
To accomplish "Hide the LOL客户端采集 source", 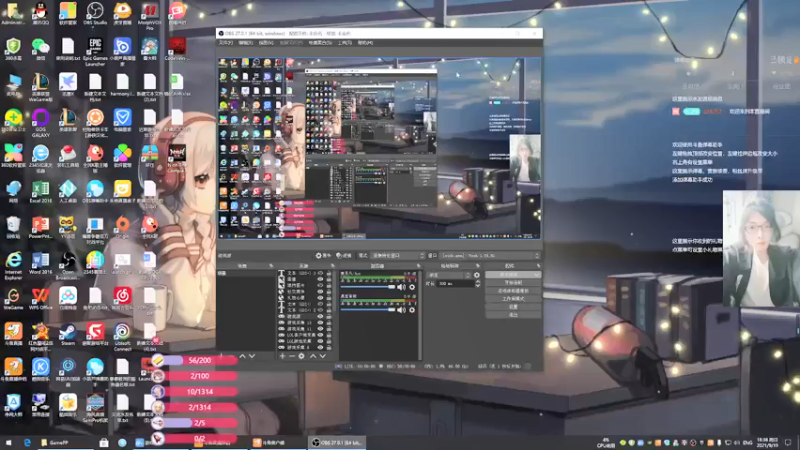I will coord(320,335).
